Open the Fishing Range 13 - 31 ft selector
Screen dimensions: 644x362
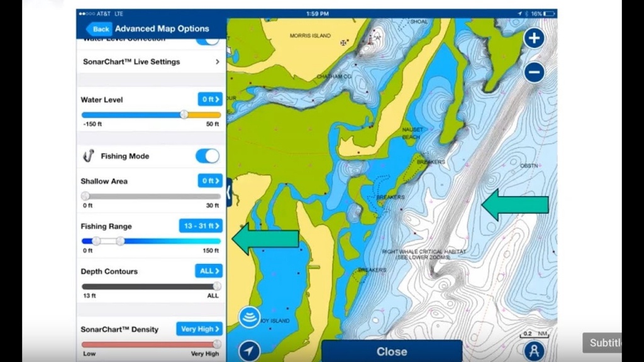tap(201, 226)
